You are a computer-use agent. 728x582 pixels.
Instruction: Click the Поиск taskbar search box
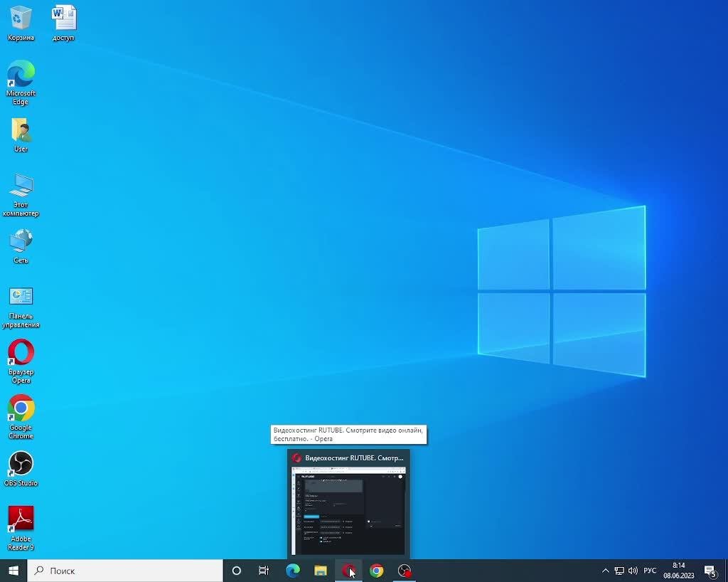(x=125, y=571)
